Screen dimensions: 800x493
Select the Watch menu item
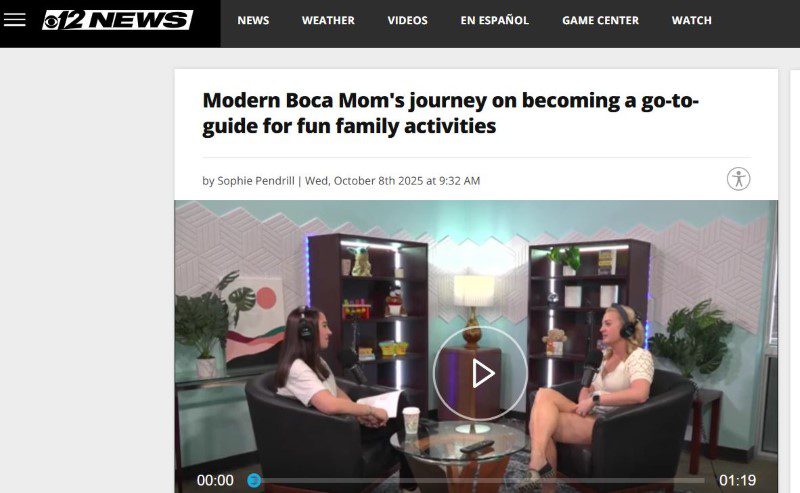coord(691,20)
